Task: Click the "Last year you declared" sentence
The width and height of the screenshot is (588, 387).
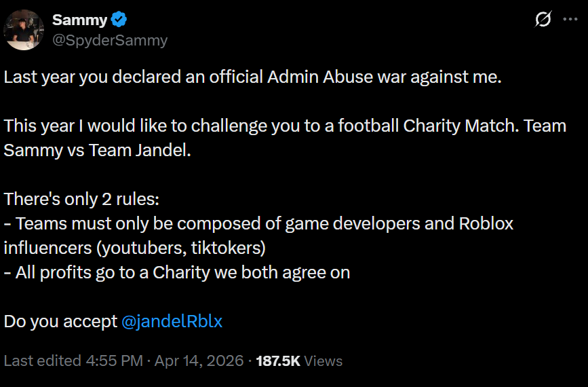Action: pyautogui.click(x=252, y=77)
